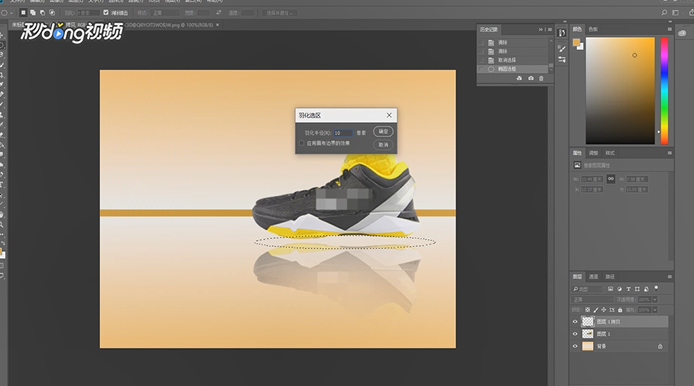Select the 取消选择 history state
The height and width of the screenshot is (386, 694).
click(x=507, y=60)
